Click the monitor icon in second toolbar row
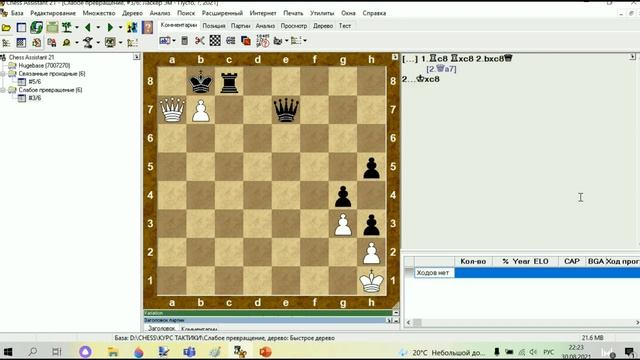The width and height of the screenshot is (640, 360). tap(110, 42)
